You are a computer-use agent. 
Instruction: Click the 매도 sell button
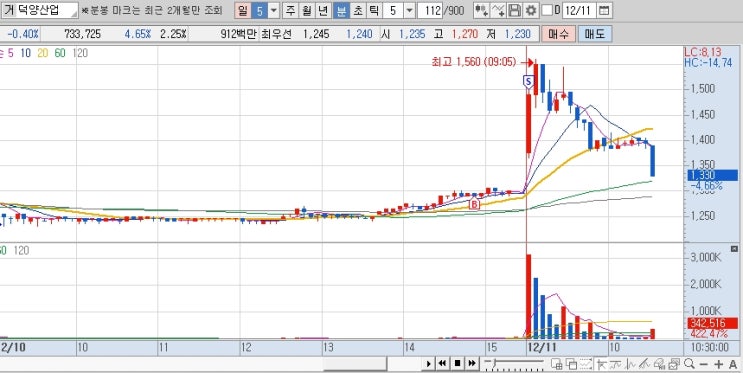595,34
